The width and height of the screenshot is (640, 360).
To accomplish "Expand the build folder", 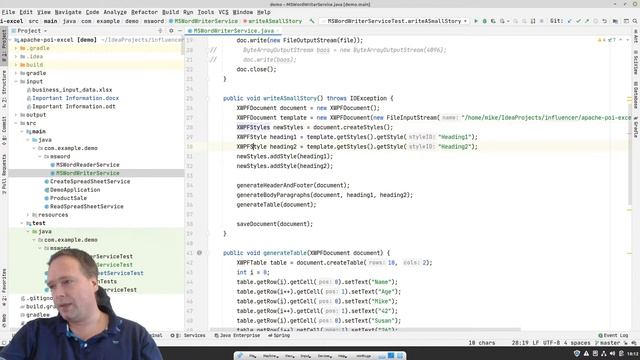I will coord(16,65).
